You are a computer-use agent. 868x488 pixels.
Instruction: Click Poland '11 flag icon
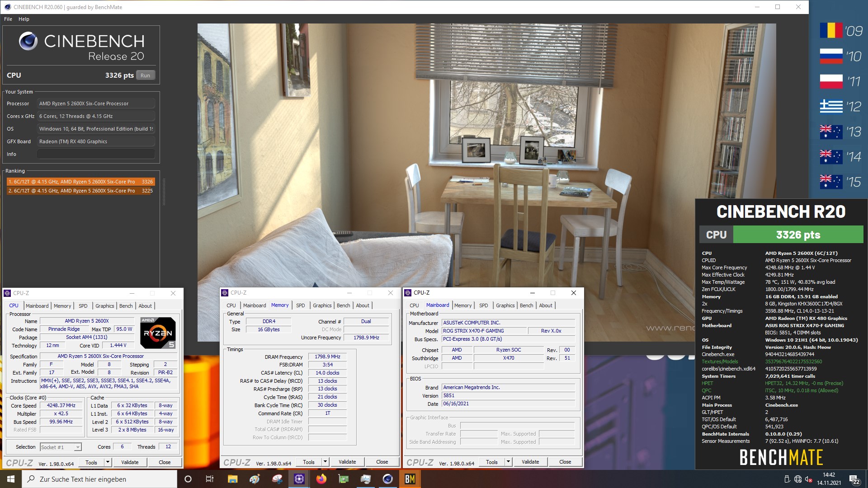click(x=831, y=81)
